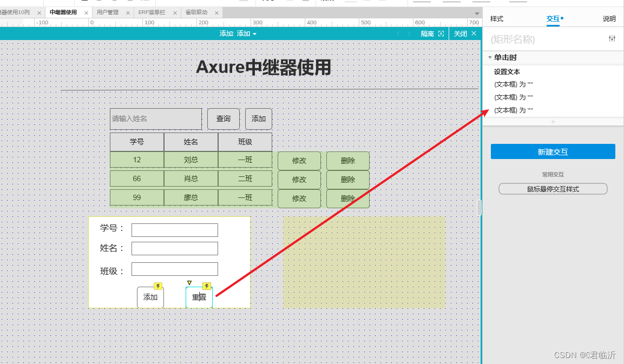Open the 说明 panel tab

click(x=609, y=19)
